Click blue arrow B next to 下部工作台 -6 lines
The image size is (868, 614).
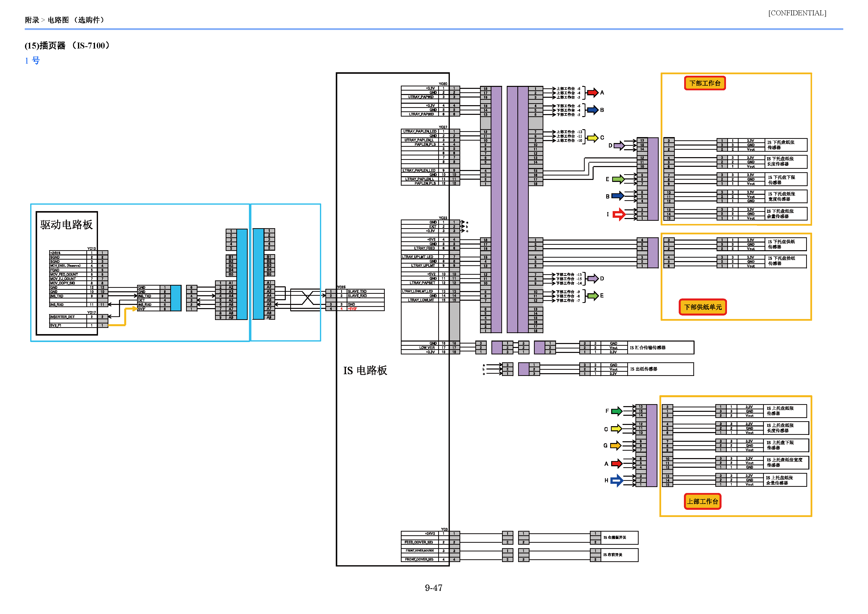coord(593,110)
